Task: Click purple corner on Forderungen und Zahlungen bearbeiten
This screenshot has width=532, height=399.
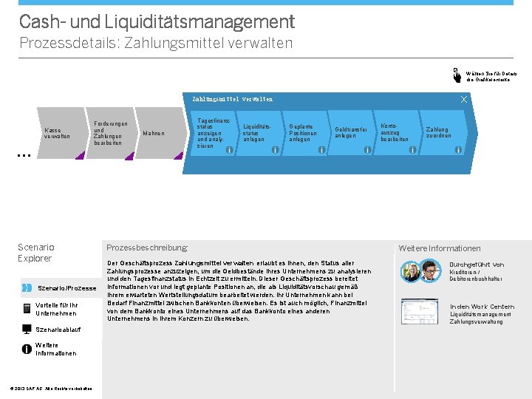Action: (130, 155)
